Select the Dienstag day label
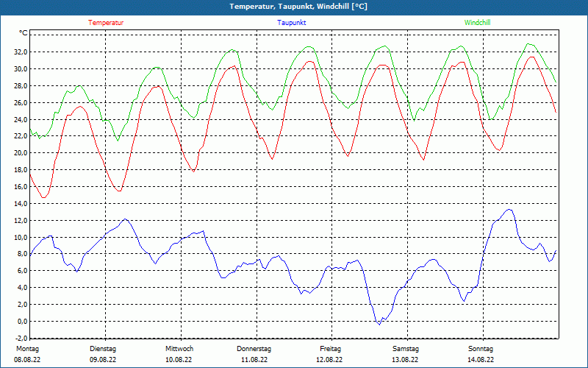Screen dimensions: 588x368 coord(103,349)
